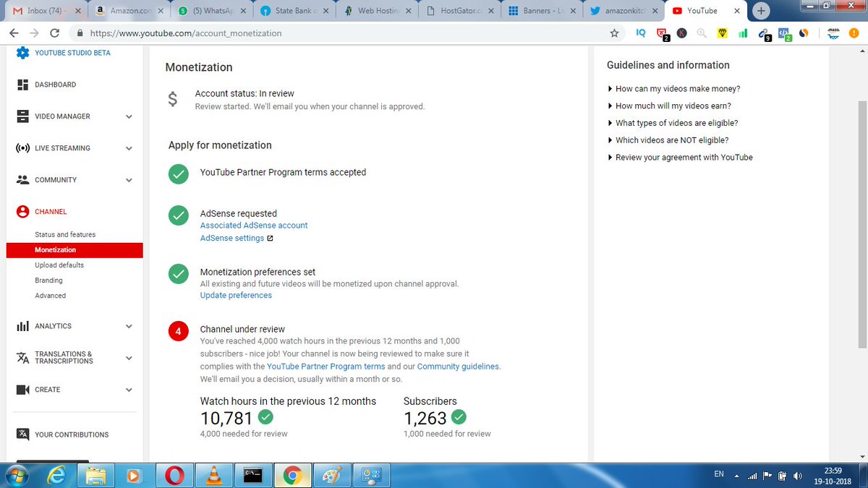Image resolution: width=868 pixels, height=488 pixels.
Task: Click the Translations & Transcriptions icon
Action: [x=22, y=358]
